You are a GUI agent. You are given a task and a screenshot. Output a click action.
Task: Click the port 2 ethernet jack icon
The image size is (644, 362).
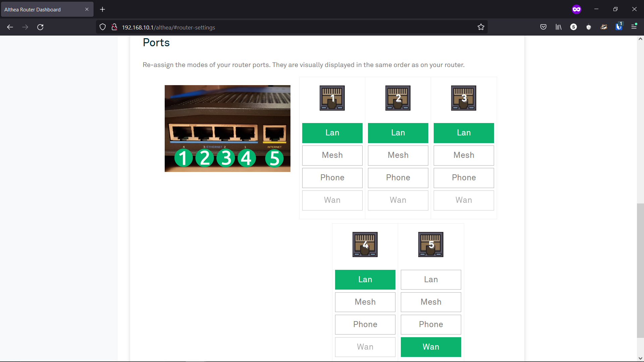click(x=398, y=98)
